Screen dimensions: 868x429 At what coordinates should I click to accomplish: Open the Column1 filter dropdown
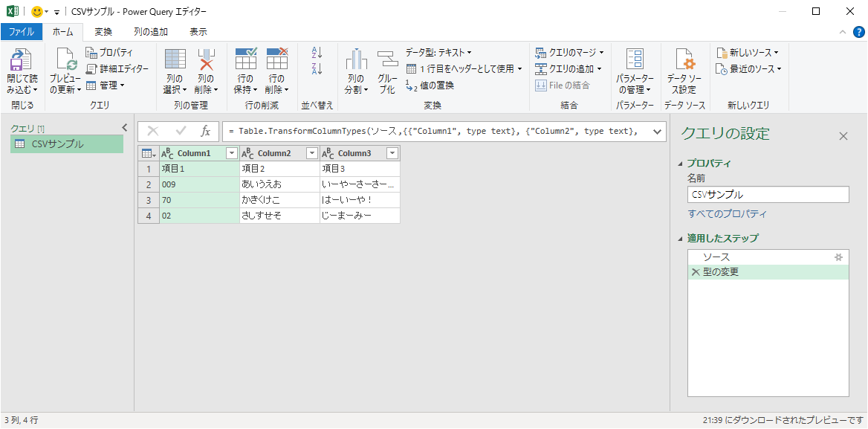(232, 153)
